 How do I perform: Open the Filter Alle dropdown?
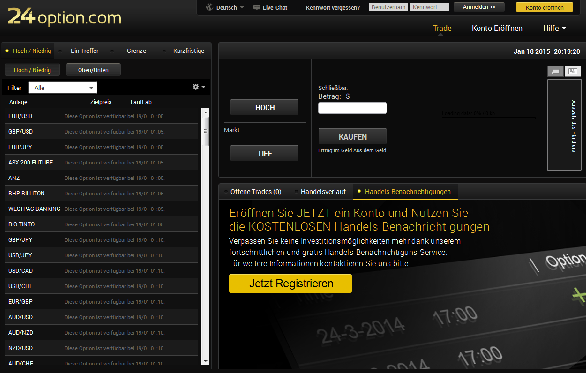pyautogui.click(x=63, y=88)
